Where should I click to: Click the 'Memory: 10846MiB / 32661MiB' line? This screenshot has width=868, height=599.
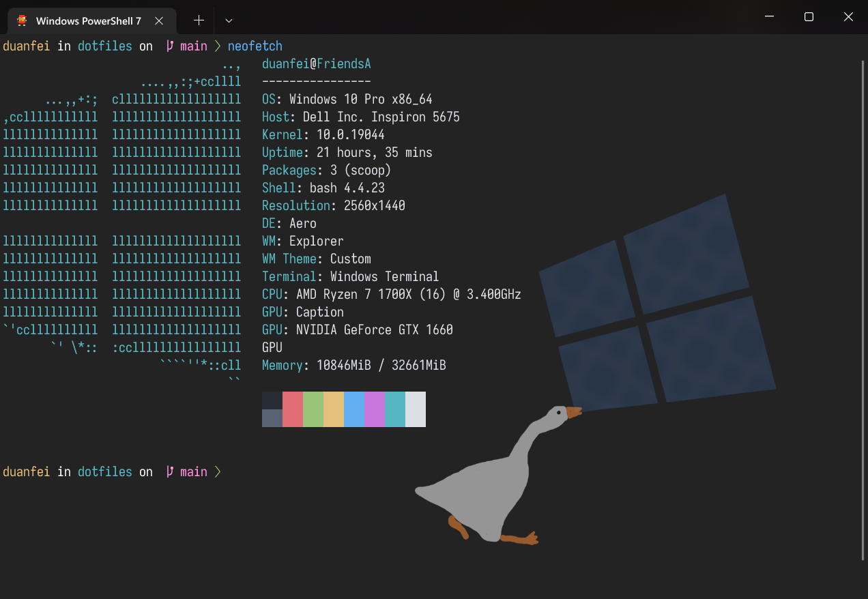pos(354,366)
